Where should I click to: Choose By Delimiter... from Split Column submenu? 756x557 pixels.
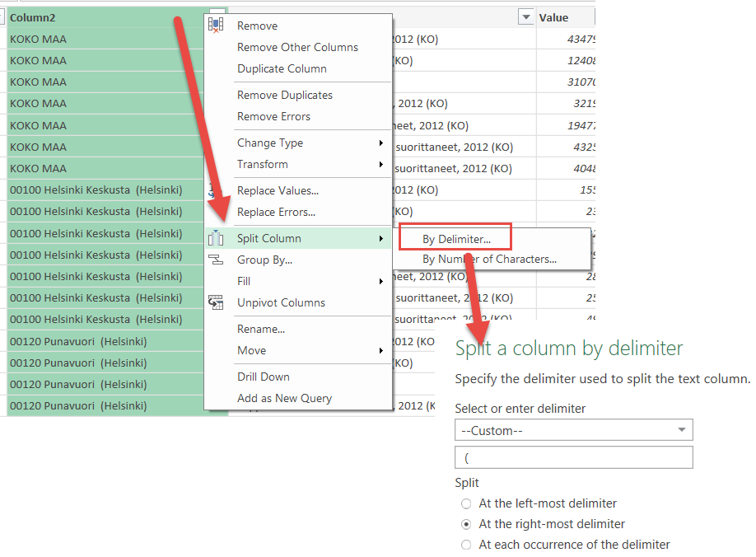[455, 240]
